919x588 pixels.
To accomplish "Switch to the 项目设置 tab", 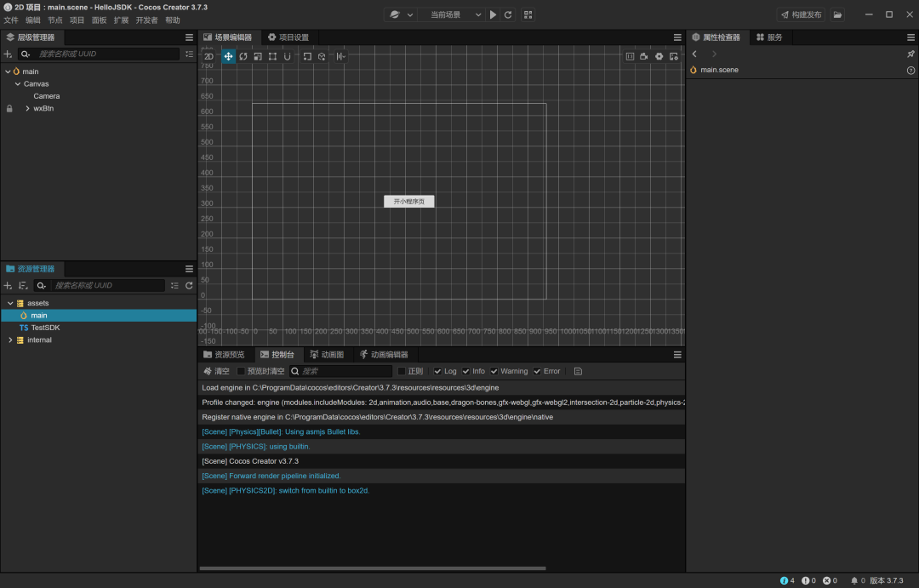I will click(288, 37).
